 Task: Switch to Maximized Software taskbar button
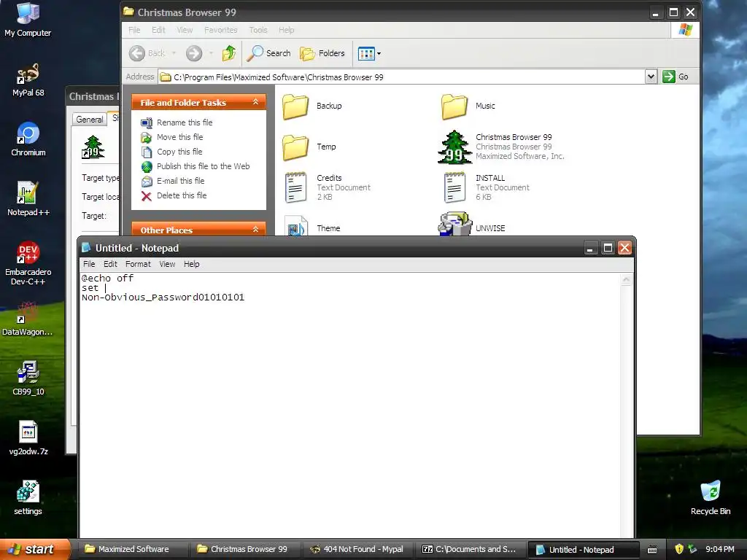(x=133, y=549)
